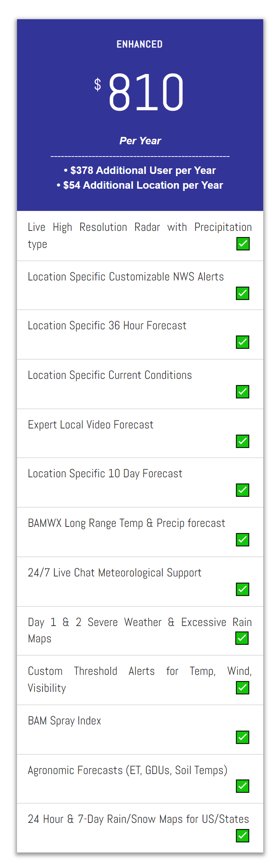
Task: Click the checkmark beside Customizable NWS Alerts
Action: 243,293
